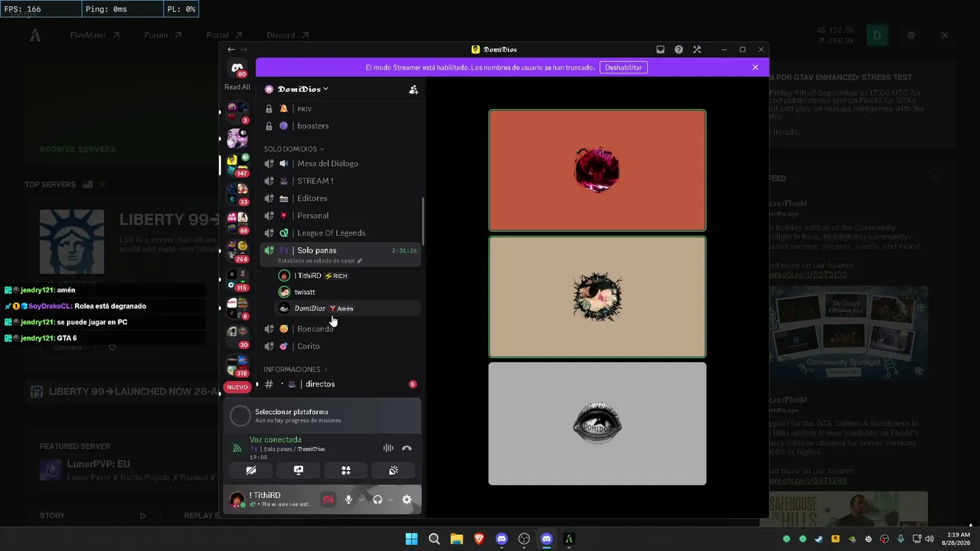Open microphone input options dropdown arrow

[x=361, y=500]
